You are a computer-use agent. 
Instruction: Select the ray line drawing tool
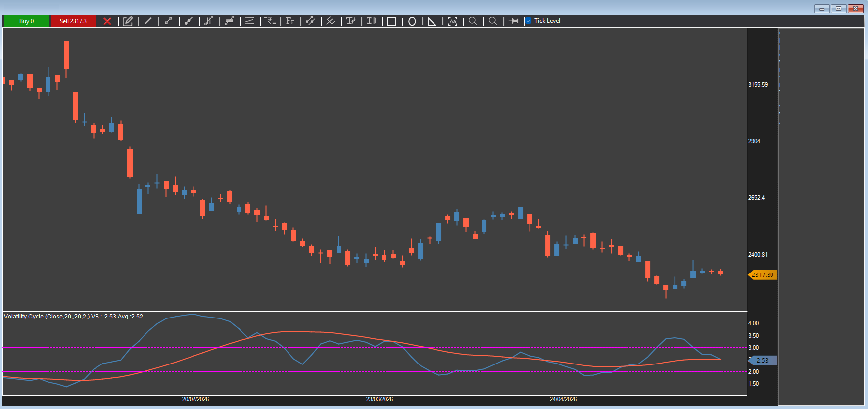point(189,21)
